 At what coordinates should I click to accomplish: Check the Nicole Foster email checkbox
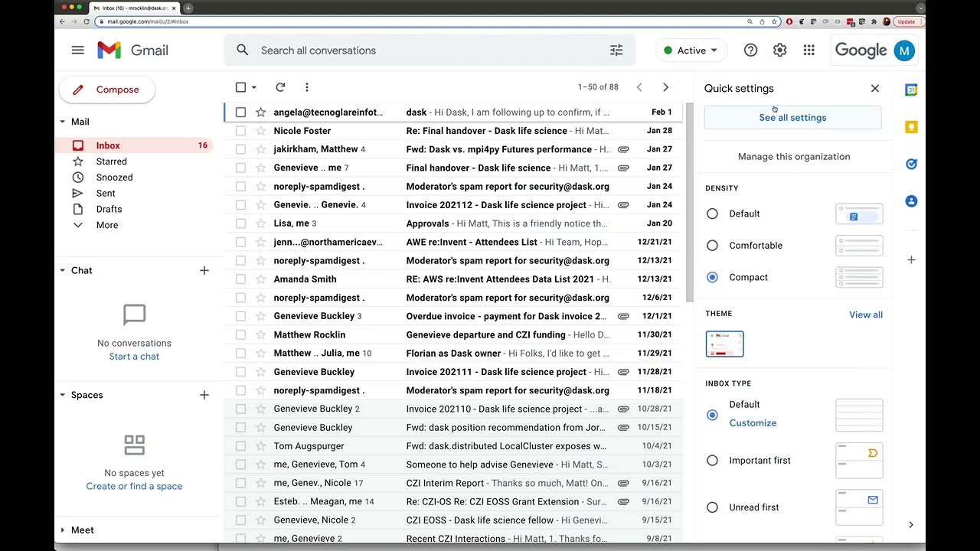(x=240, y=131)
